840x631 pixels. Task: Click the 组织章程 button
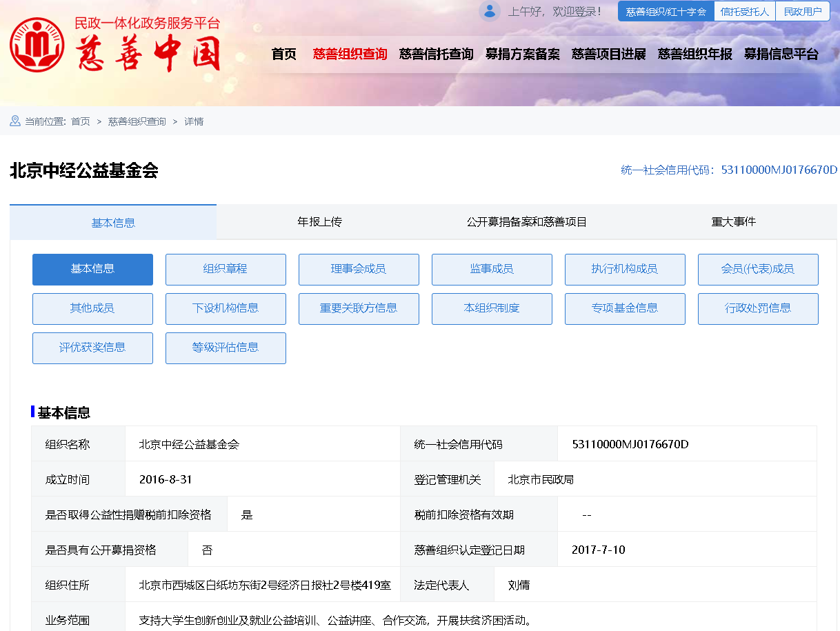[226, 269]
